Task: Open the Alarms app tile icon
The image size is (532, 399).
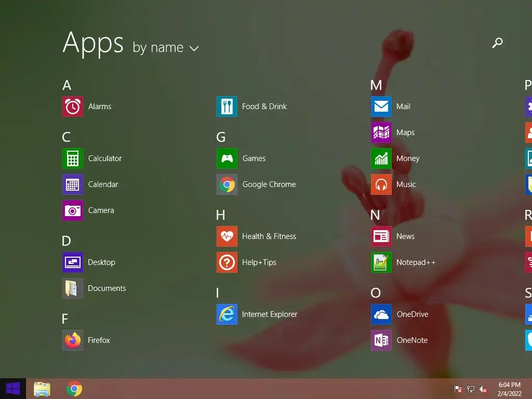Action: click(x=73, y=107)
